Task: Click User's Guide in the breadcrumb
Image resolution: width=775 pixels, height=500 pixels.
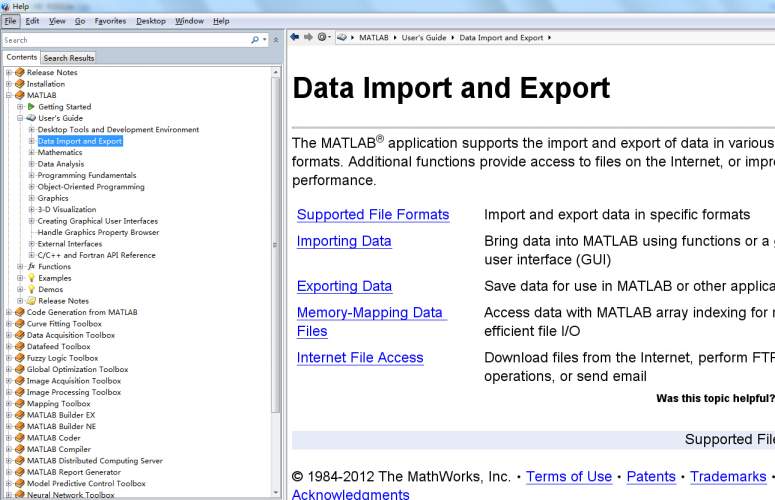Action: click(424, 38)
